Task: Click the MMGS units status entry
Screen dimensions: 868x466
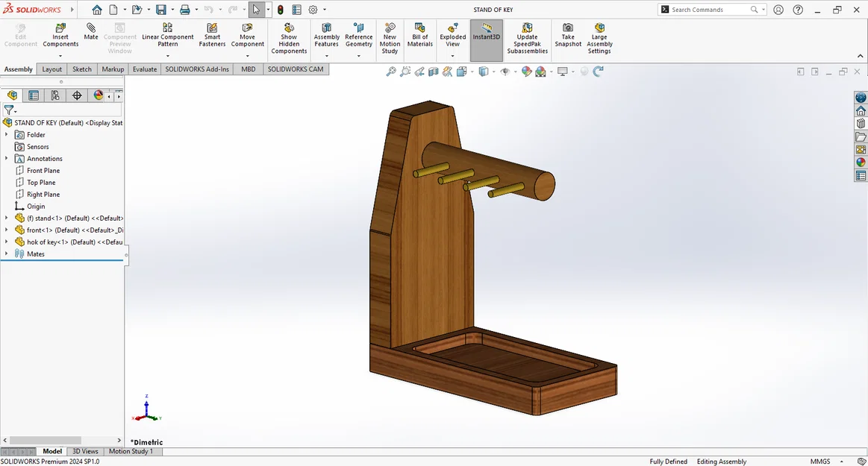Action: point(820,461)
